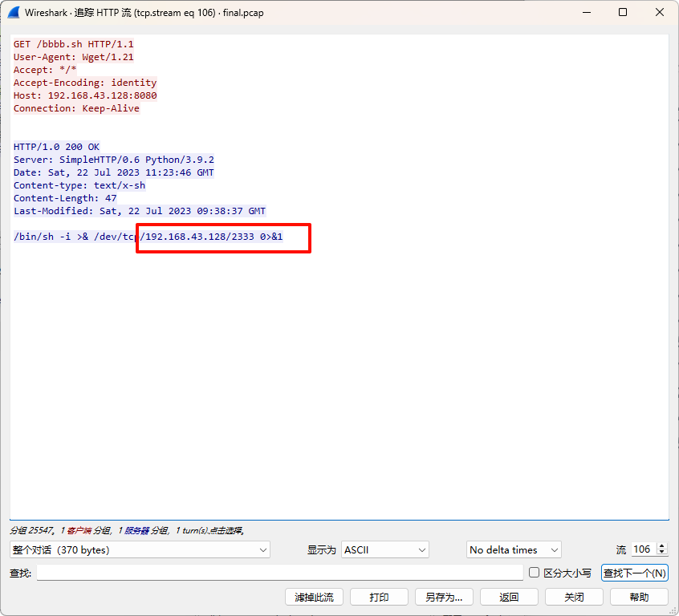Click the 客户端 client packets link
The width and height of the screenshot is (679, 616).
tap(79, 530)
